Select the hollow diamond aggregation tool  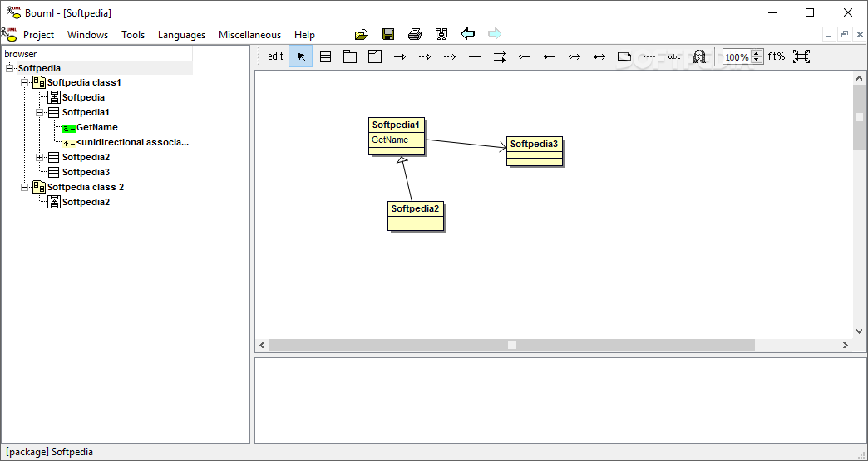click(525, 56)
